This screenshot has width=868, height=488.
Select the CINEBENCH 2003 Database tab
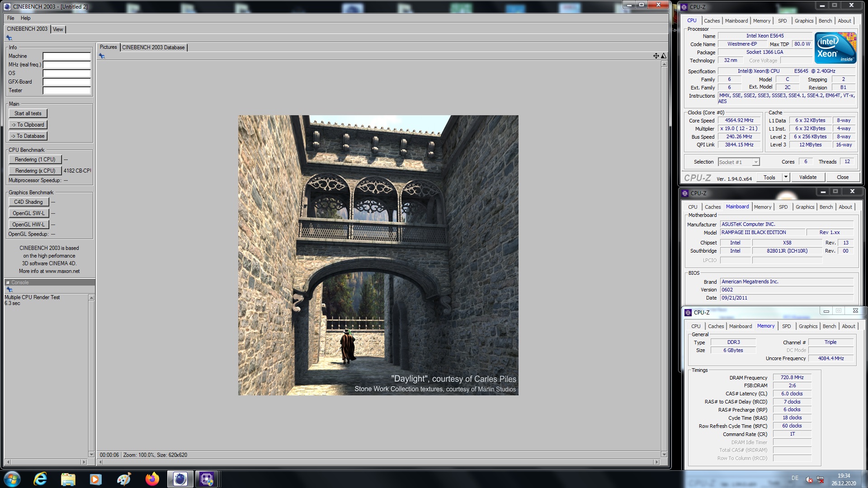(153, 47)
